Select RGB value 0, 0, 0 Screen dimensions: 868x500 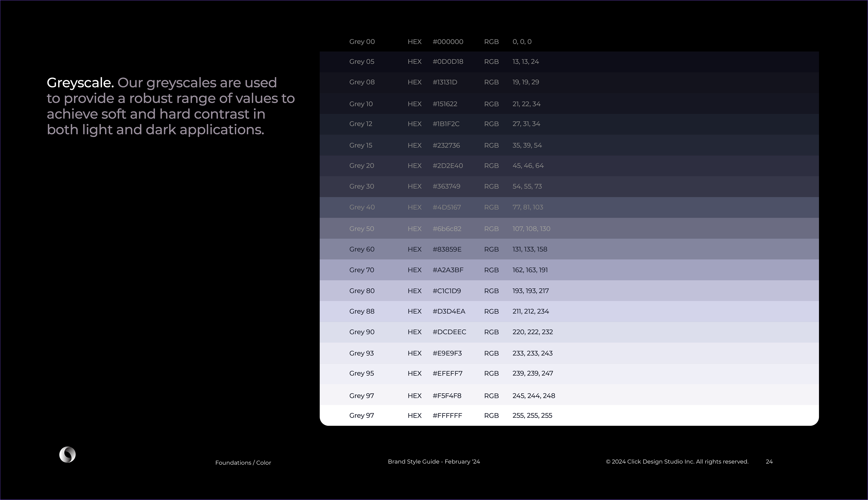(x=522, y=42)
